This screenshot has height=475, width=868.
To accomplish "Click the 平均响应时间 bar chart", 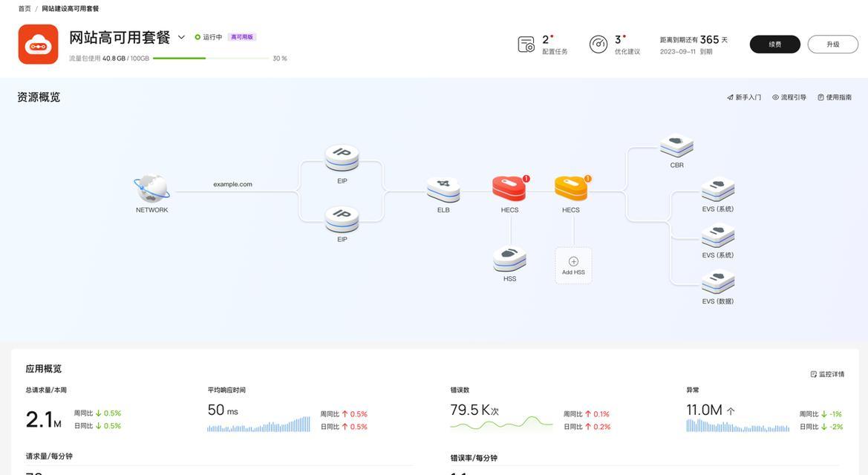I will coord(258,424).
